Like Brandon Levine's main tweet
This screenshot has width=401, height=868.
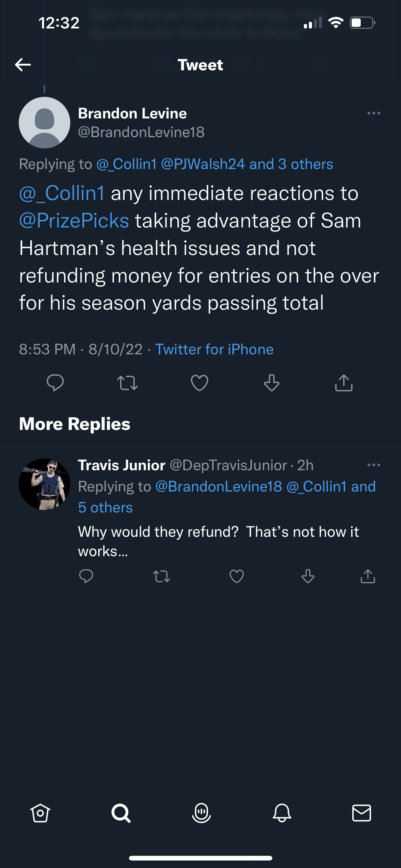pyautogui.click(x=199, y=383)
